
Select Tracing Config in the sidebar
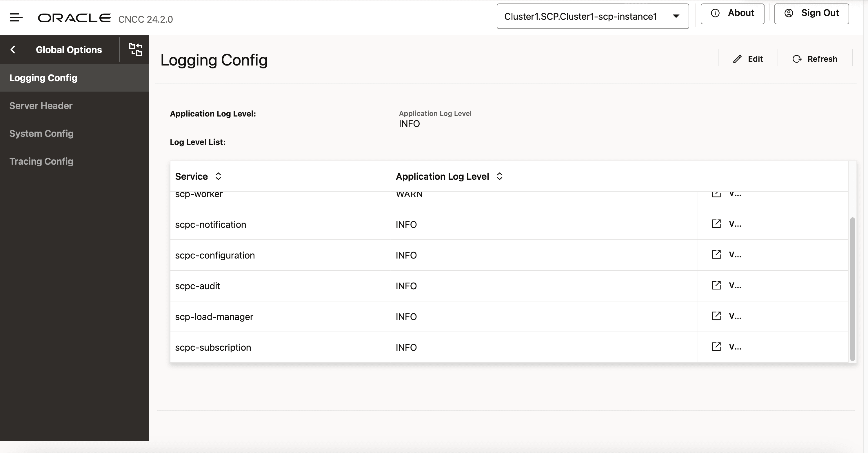(x=41, y=161)
